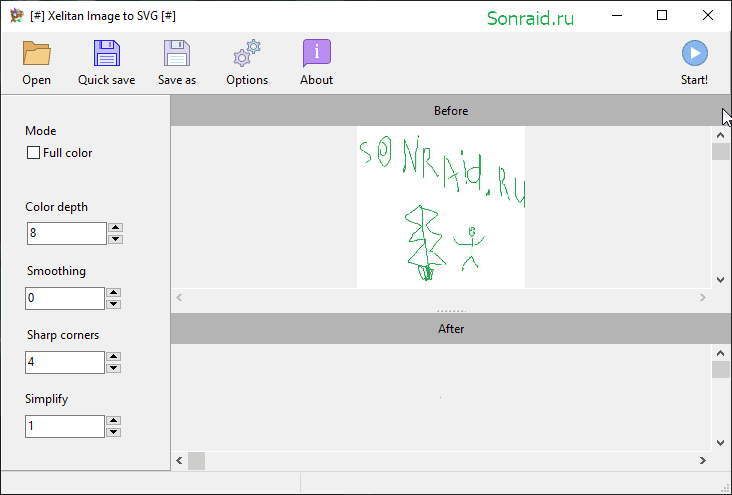The width and height of the screenshot is (732, 495).
Task: Click the Before panel vertical scroll thumb
Action: [x=720, y=151]
